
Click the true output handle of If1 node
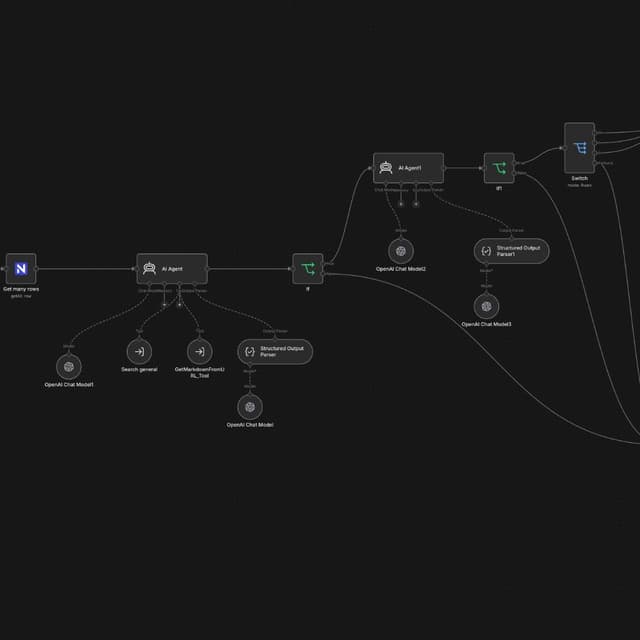515,163
